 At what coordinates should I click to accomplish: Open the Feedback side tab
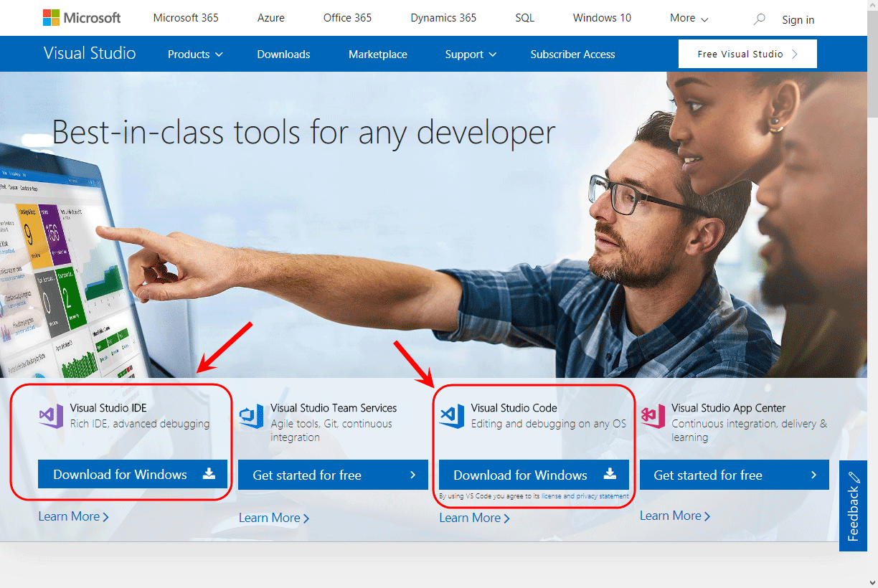point(853,506)
